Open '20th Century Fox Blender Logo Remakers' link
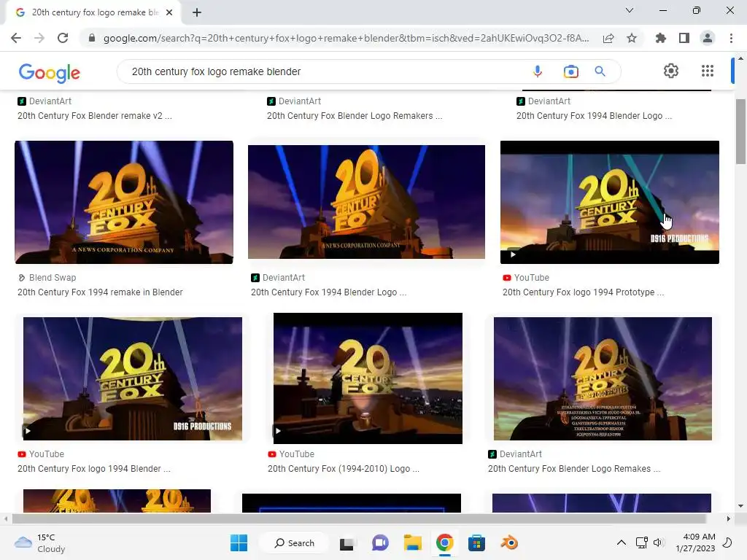Viewport: 747px width, 560px height. pyautogui.click(x=355, y=116)
